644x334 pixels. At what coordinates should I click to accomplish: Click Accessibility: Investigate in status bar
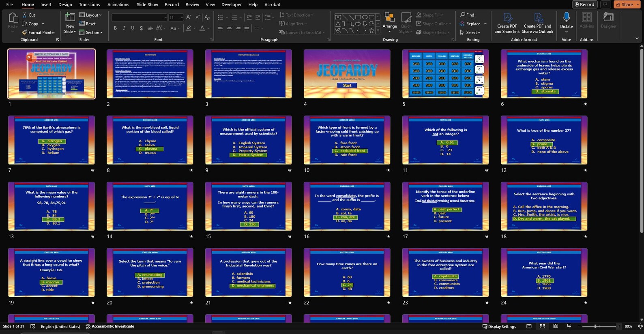(110, 326)
